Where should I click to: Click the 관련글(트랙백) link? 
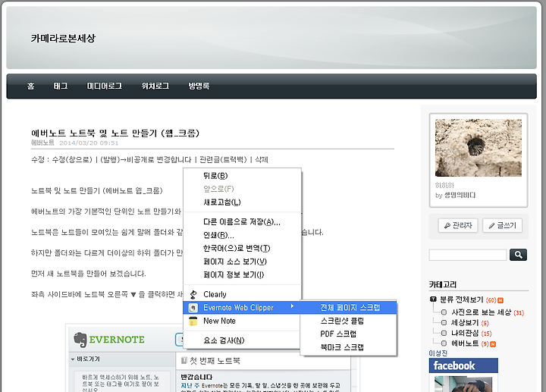[x=223, y=160]
